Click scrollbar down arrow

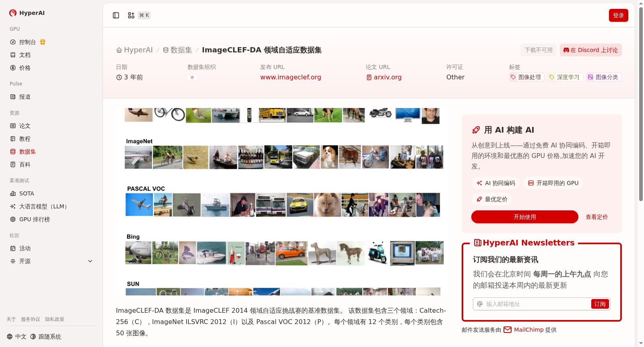tap(641, 343)
